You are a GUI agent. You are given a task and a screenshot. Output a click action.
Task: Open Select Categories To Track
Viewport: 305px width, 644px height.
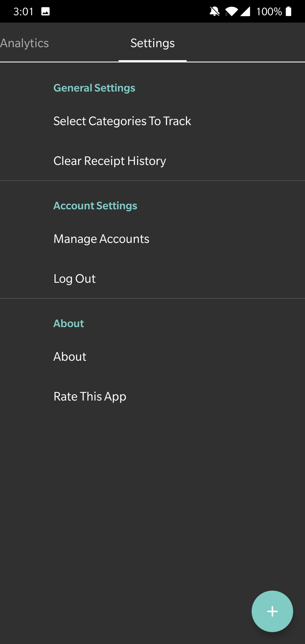click(x=152, y=121)
